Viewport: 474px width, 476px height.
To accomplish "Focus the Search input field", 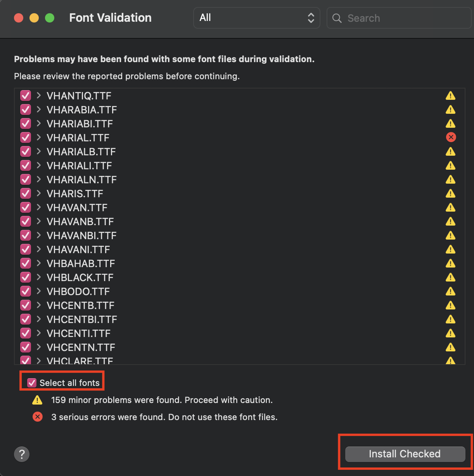I will tap(399, 18).
